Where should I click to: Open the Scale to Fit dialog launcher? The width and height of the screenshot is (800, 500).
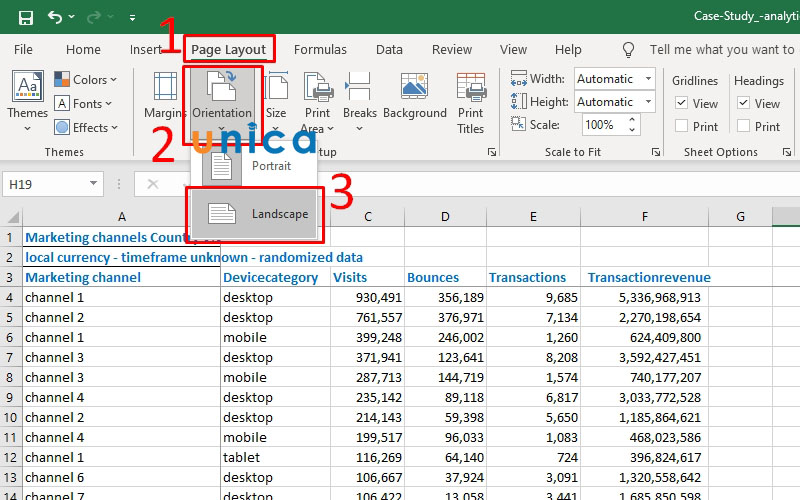(x=656, y=152)
